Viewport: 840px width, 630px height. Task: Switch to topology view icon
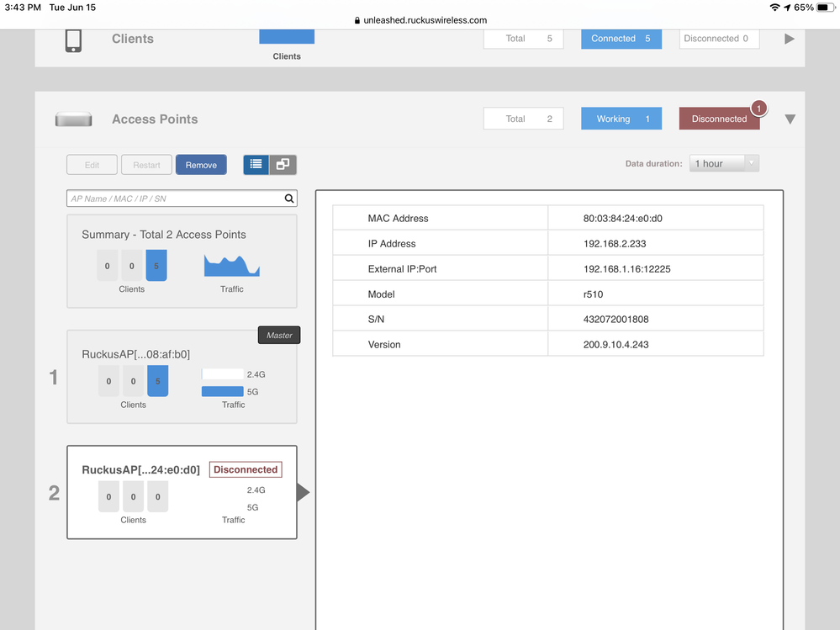pos(283,165)
